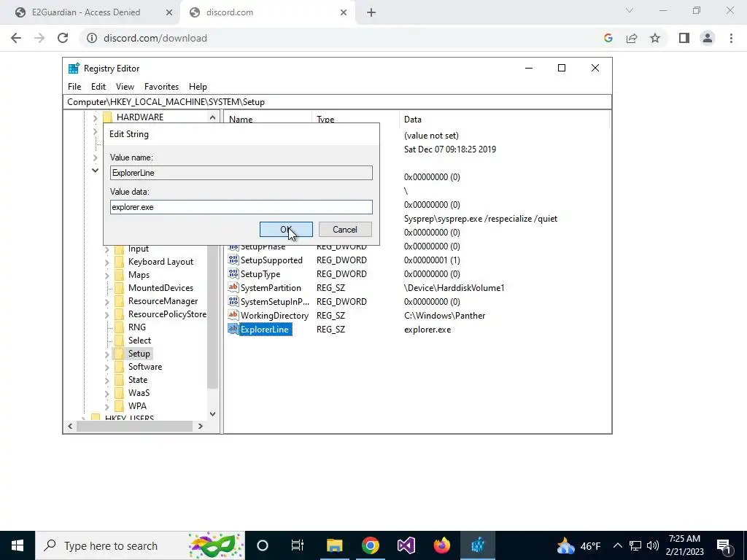The width and height of the screenshot is (747, 560).
Task: Open File Explorer from taskbar
Action: click(x=334, y=545)
